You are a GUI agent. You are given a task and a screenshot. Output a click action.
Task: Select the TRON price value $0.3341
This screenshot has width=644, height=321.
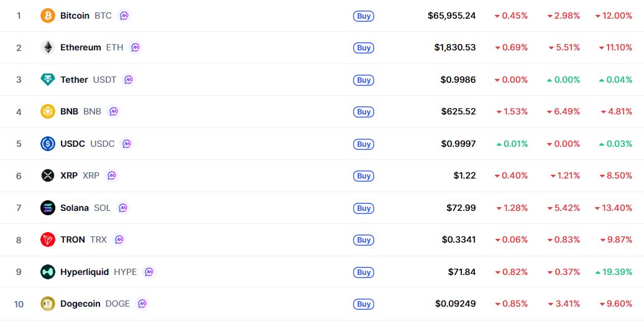tap(459, 240)
